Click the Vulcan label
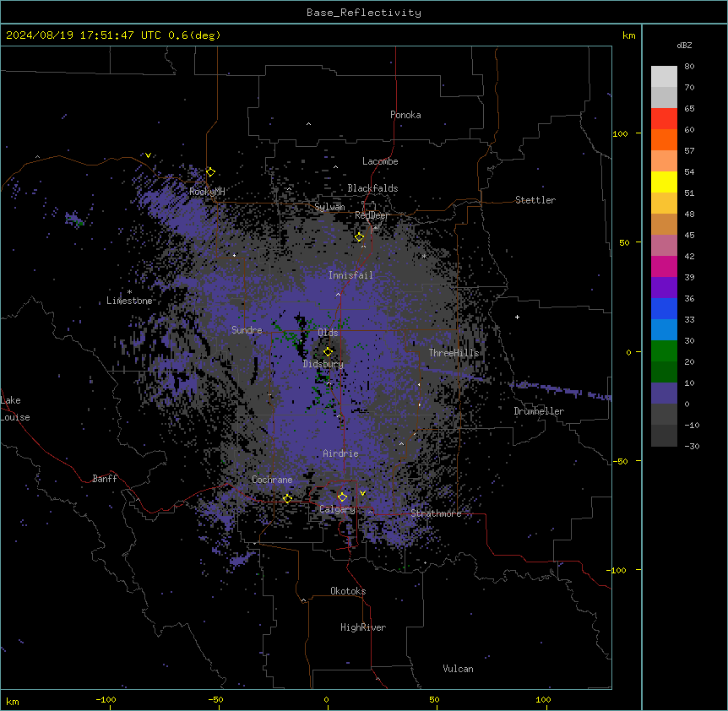 click(x=459, y=669)
